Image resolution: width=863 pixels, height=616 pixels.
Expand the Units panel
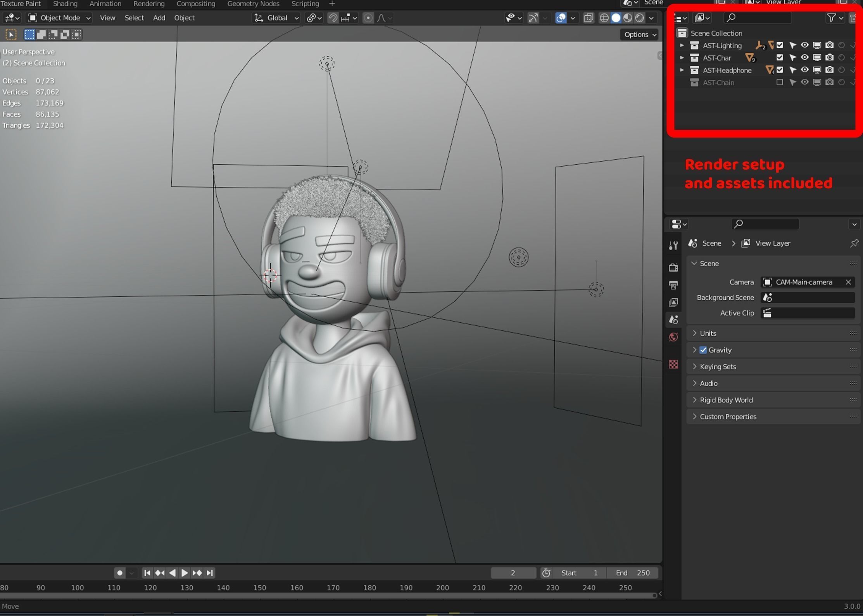pyautogui.click(x=708, y=333)
